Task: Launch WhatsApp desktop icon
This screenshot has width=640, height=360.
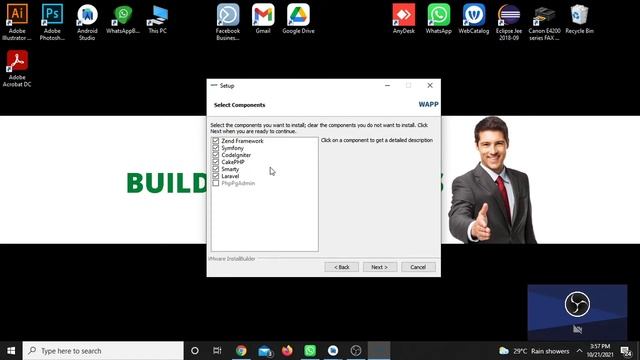Action: tap(439, 19)
